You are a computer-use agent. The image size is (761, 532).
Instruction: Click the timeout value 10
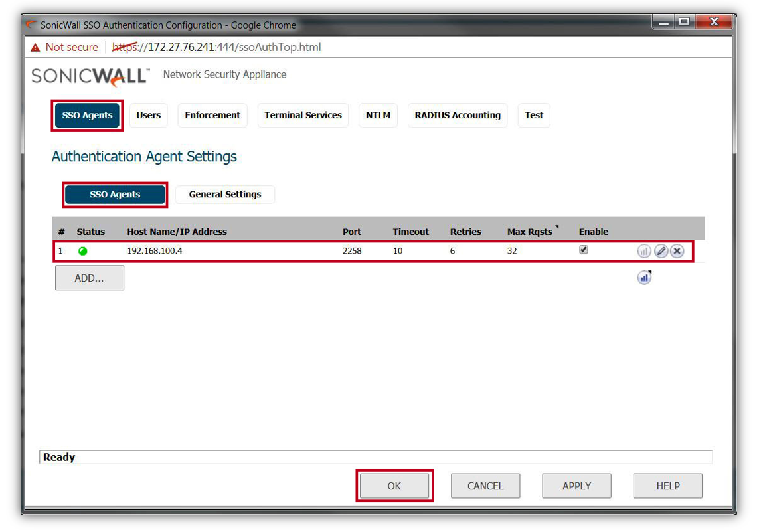coord(398,251)
